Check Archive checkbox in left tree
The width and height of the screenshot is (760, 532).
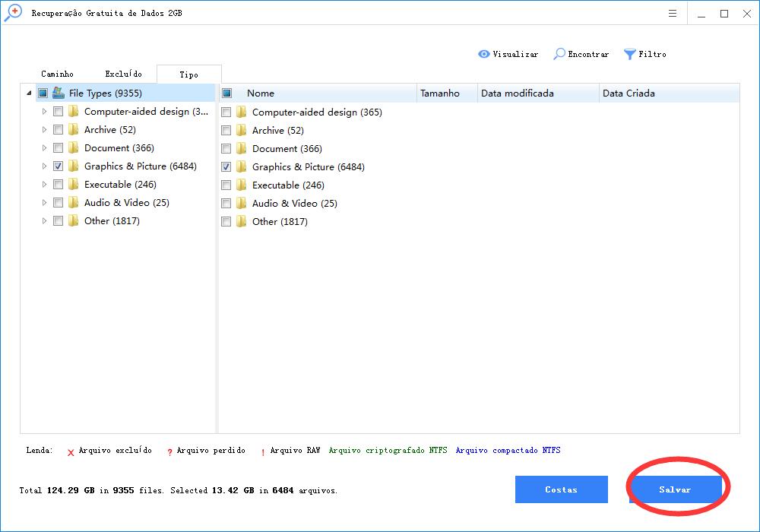pyautogui.click(x=59, y=129)
